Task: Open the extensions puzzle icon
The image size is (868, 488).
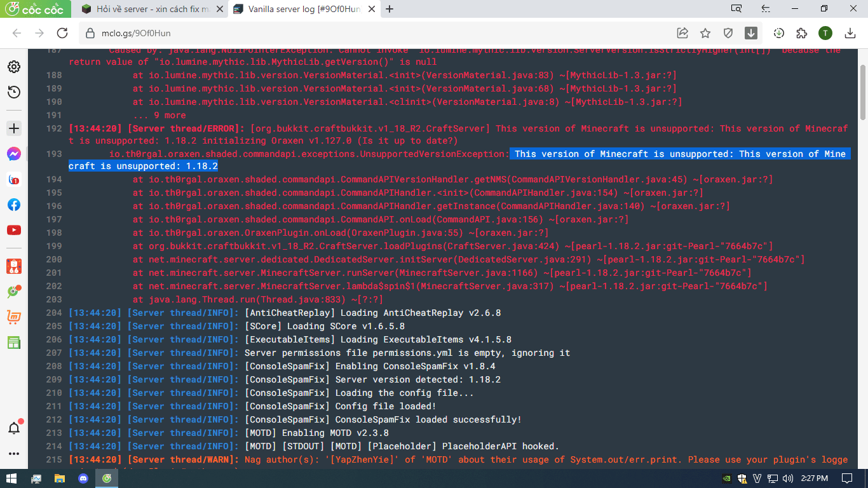Action: [x=801, y=33]
